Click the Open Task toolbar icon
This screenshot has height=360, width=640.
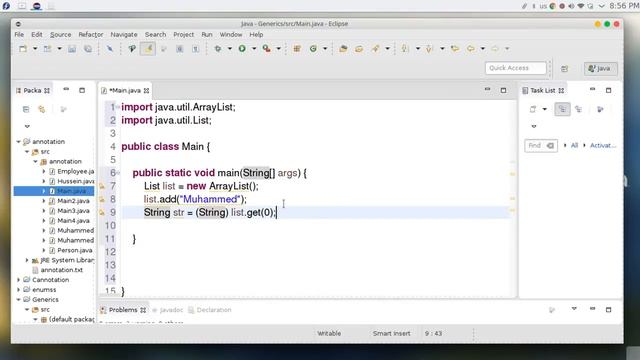(x=359, y=49)
